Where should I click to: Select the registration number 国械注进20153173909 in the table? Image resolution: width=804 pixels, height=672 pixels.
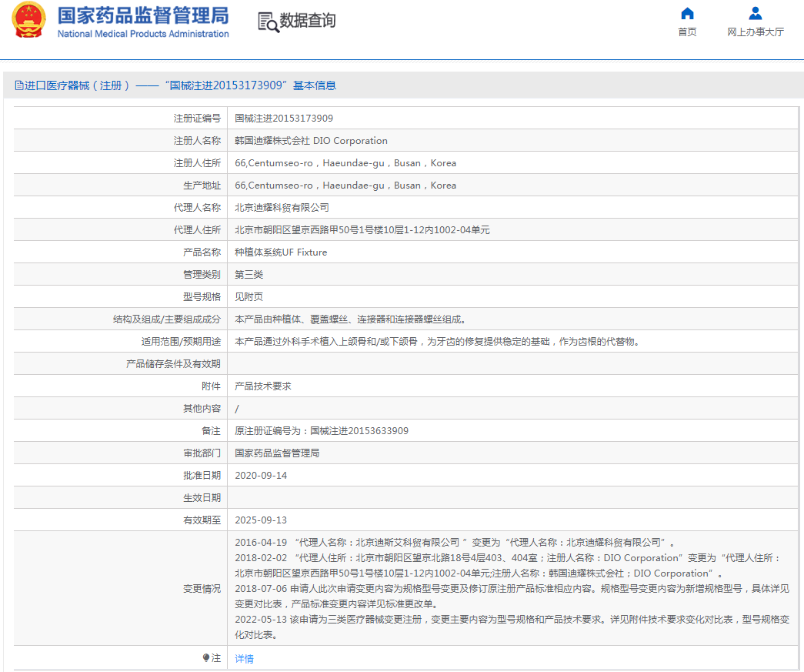point(283,119)
